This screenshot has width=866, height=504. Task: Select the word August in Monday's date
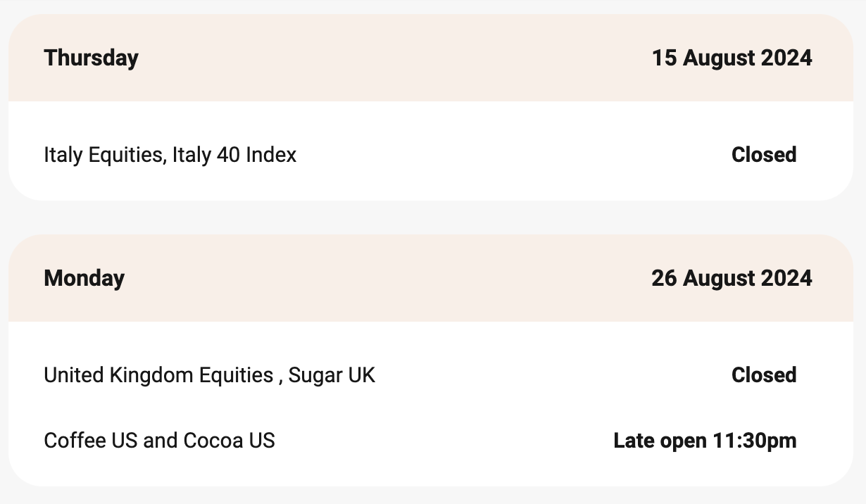tap(718, 278)
